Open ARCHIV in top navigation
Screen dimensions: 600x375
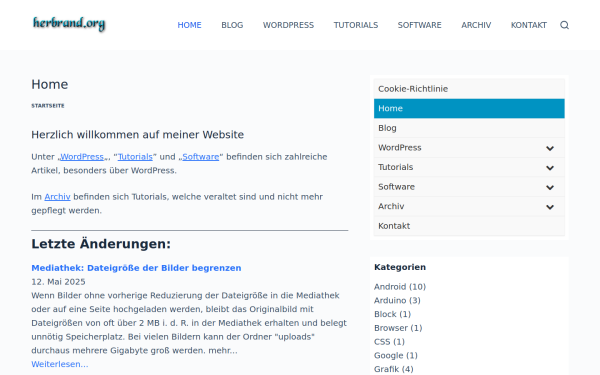pyautogui.click(x=476, y=25)
